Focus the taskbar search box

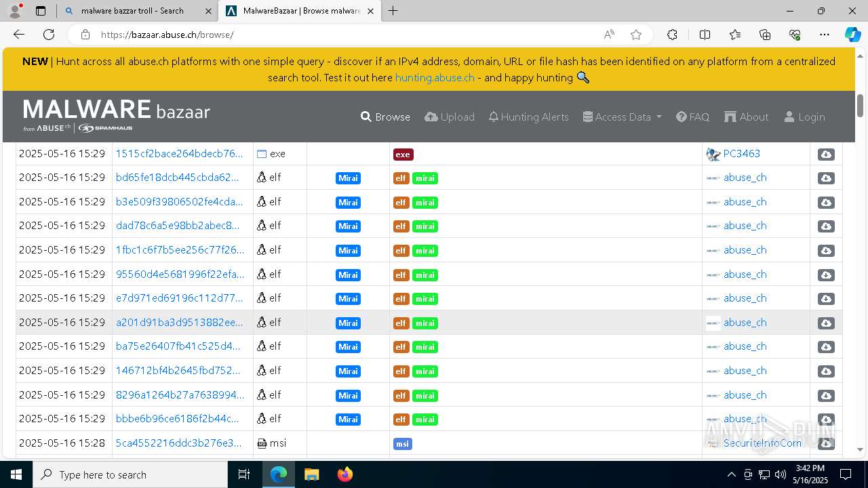coord(130,474)
